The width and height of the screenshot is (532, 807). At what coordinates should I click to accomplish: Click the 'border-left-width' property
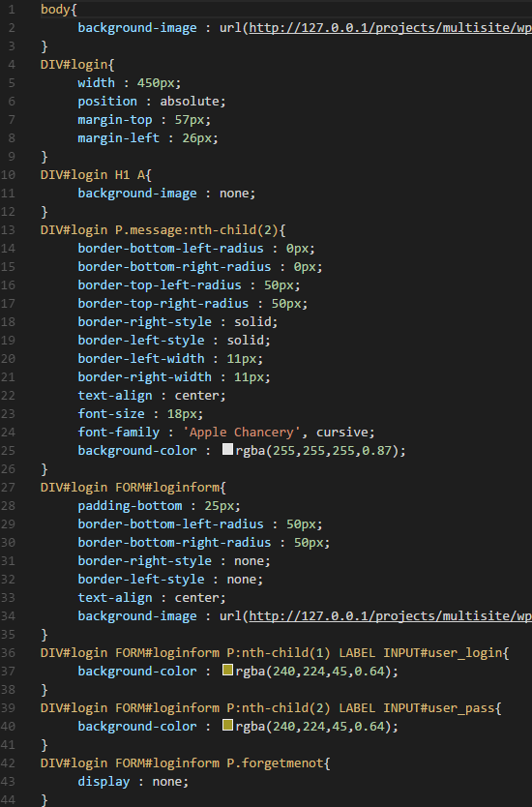141,359
